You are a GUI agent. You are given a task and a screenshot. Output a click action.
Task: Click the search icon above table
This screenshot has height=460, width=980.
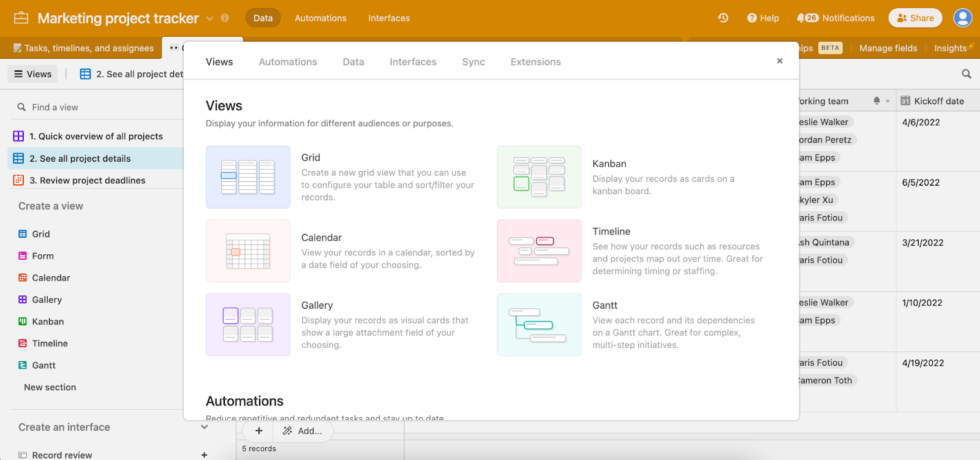(967, 74)
